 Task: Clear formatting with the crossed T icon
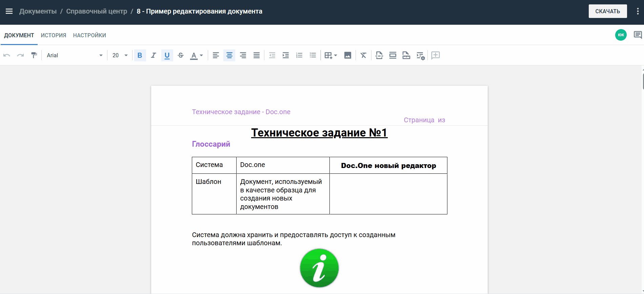click(x=363, y=55)
